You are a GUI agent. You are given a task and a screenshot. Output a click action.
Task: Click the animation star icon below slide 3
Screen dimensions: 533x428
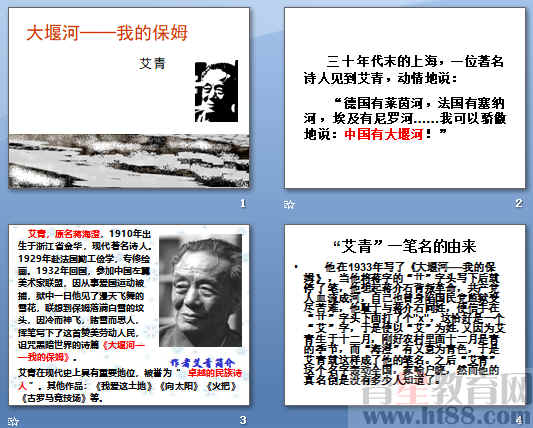tap(13, 422)
